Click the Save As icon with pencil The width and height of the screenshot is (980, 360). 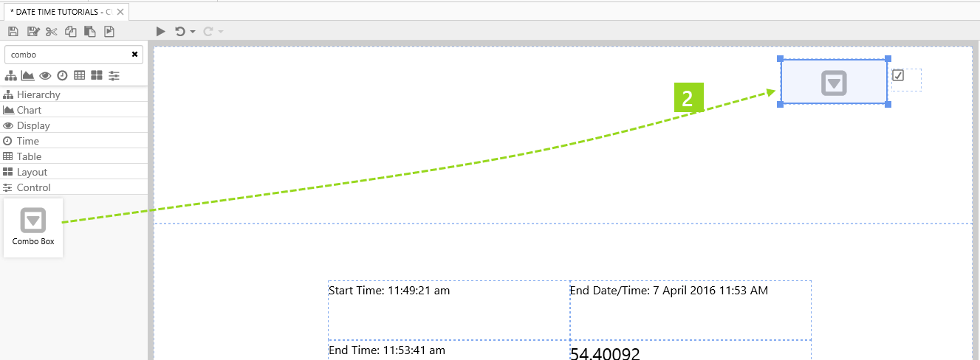tap(32, 31)
